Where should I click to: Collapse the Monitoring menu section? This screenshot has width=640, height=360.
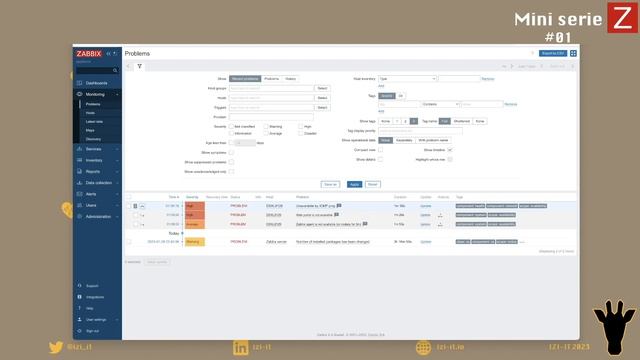pos(117,94)
